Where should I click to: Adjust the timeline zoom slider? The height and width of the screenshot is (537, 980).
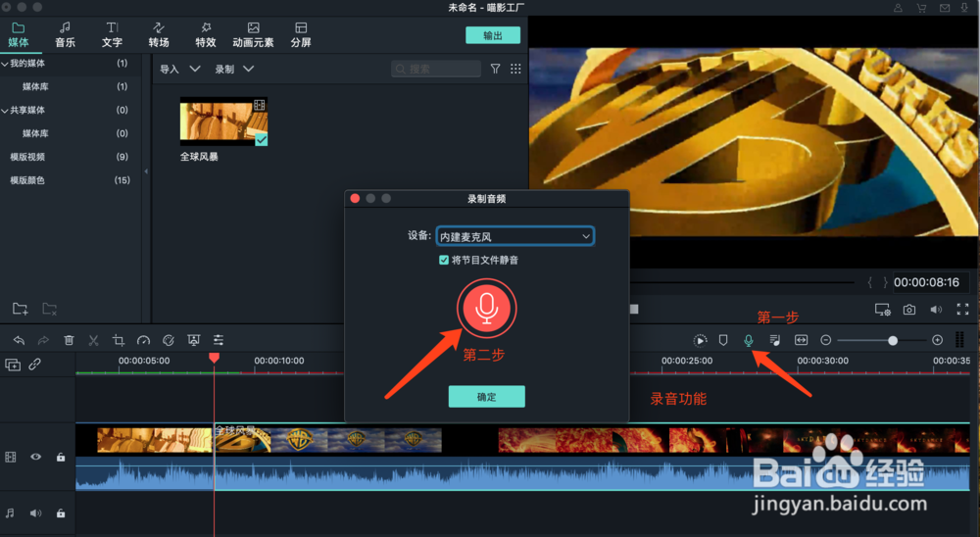click(x=893, y=340)
